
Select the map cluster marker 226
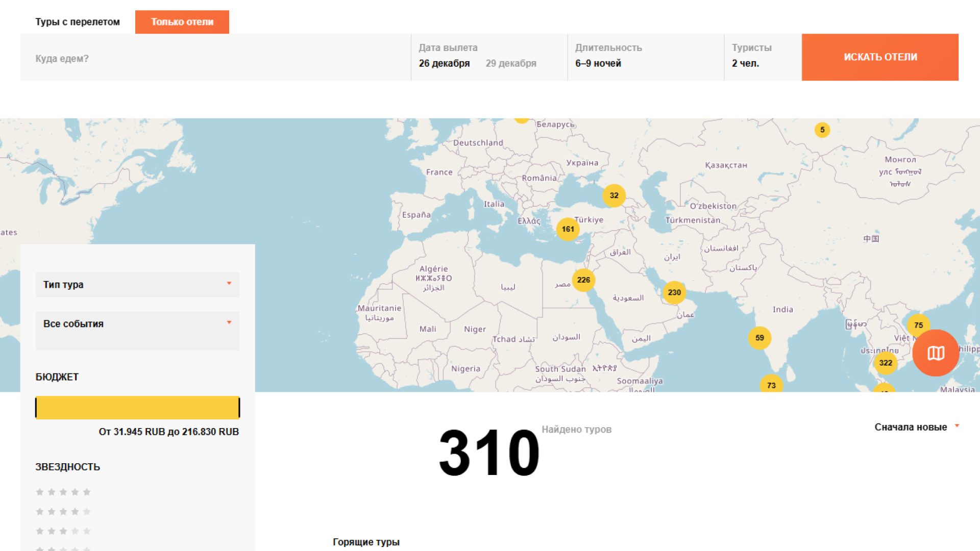(x=583, y=280)
